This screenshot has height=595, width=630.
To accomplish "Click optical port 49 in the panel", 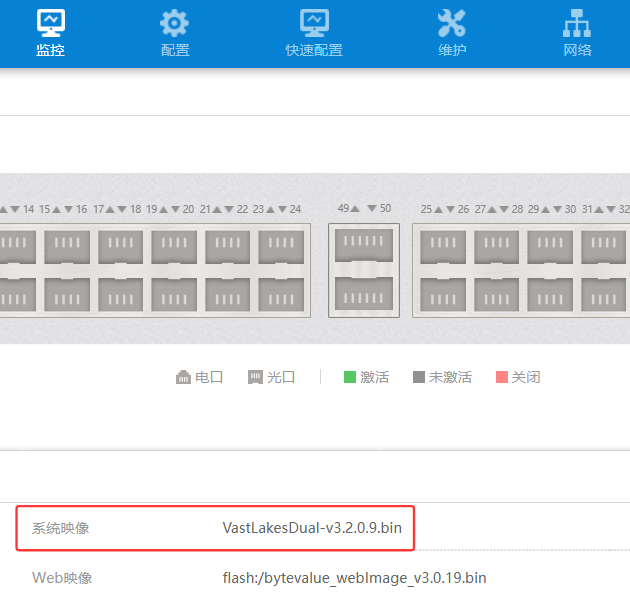I will click(363, 246).
